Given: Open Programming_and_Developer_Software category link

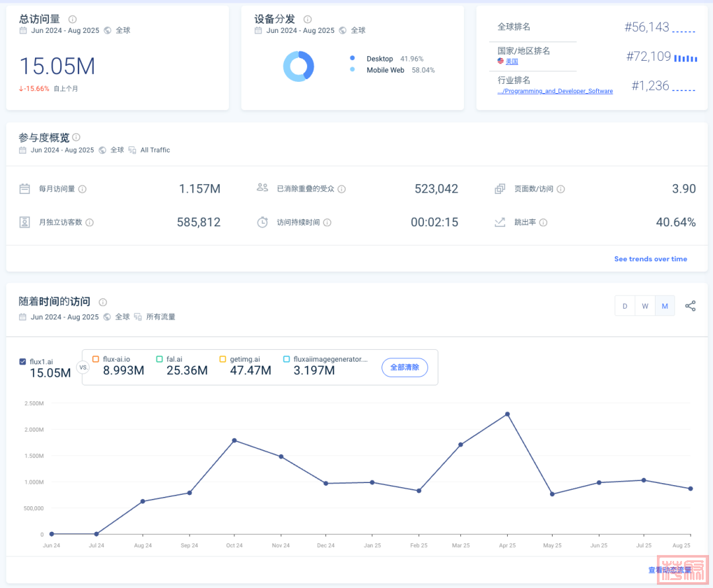Looking at the screenshot, I should point(555,91).
